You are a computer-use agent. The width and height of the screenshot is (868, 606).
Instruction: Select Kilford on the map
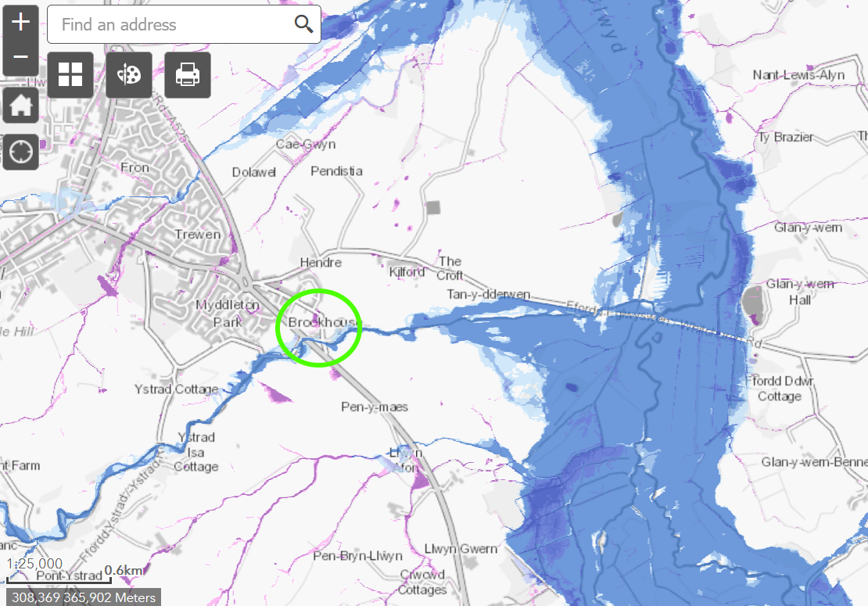407,272
